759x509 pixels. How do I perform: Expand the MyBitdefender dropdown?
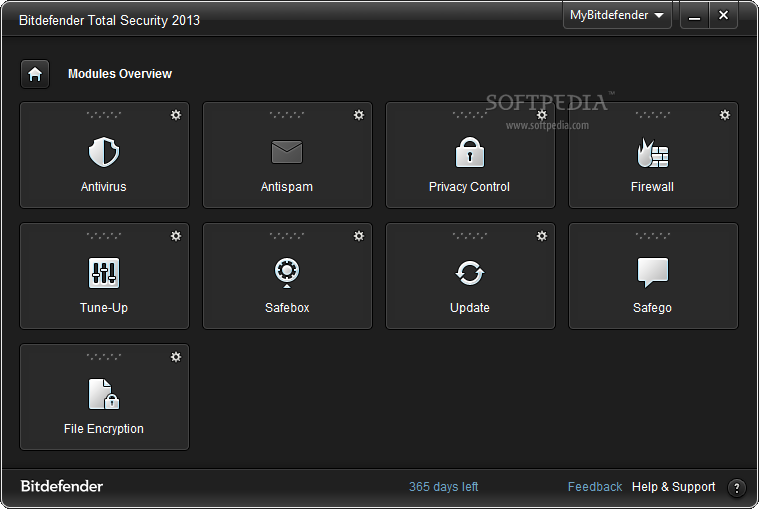pos(617,15)
